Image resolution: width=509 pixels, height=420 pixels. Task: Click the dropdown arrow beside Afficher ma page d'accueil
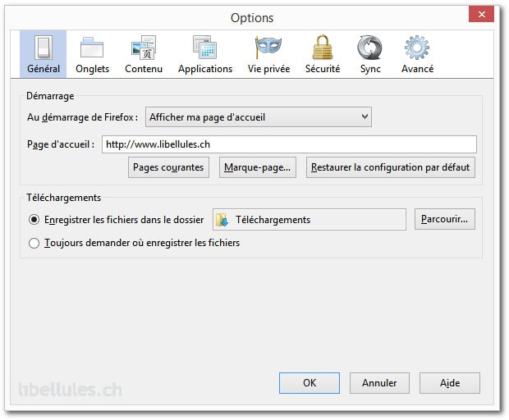point(365,116)
